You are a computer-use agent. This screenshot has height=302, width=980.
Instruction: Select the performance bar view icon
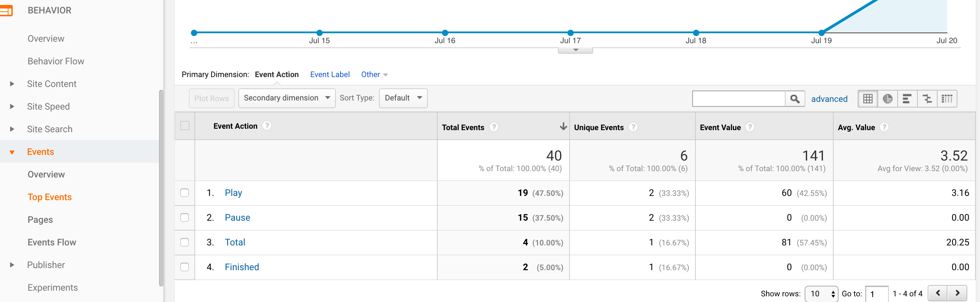pyautogui.click(x=907, y=99)
